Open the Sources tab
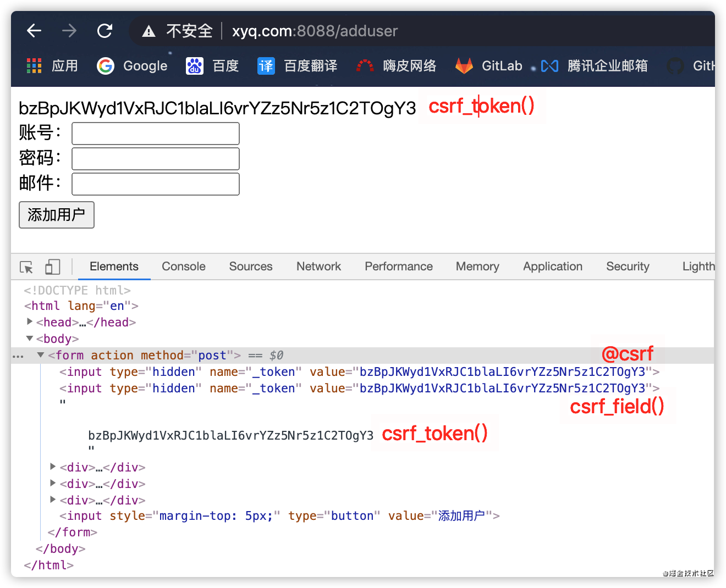The width and height of the screenshot is (726, 588). coord(251,267)
